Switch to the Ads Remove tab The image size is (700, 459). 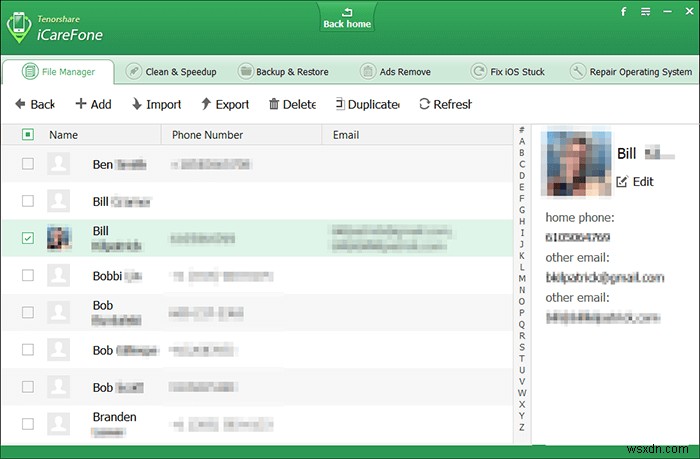(x=396, y=71)
